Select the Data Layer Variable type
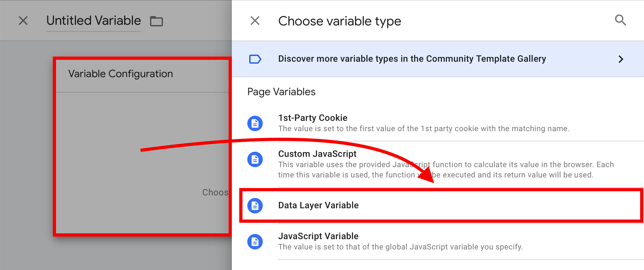 (x=441, y=206)
